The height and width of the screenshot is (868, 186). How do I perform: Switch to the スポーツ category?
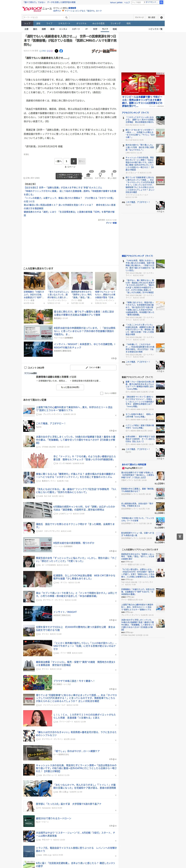[x=76, y=29]
